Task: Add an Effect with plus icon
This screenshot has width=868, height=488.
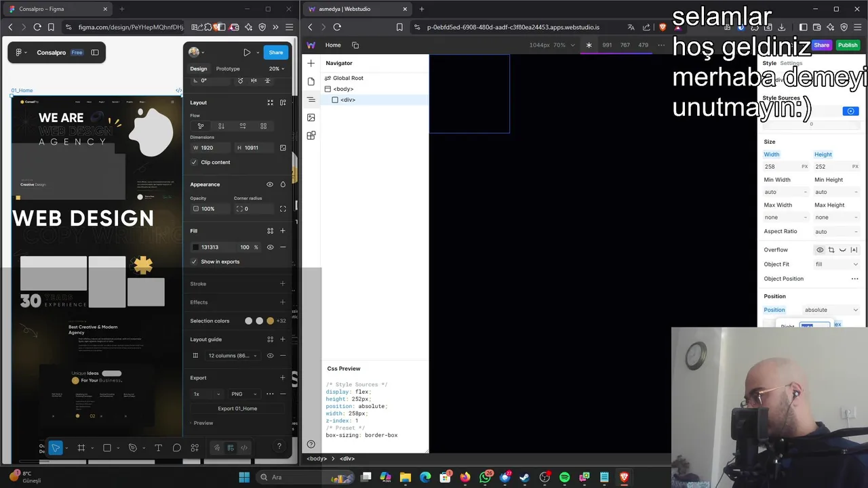Action: coord(283,302)
